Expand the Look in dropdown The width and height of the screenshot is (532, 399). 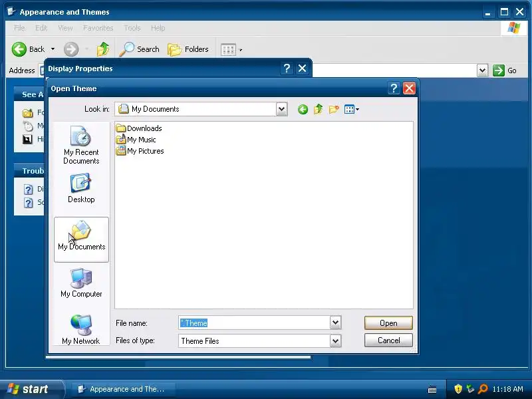click(x=281, y=109)
